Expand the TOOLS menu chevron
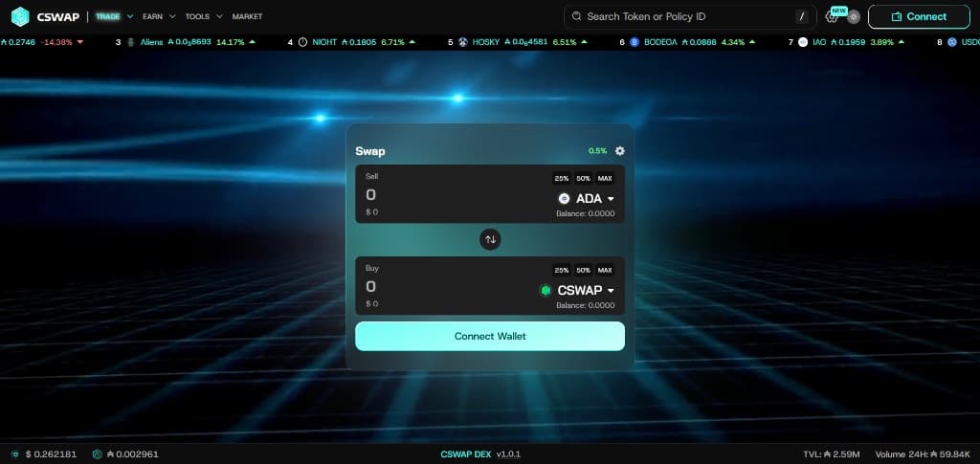 click(x=217, y=17)
